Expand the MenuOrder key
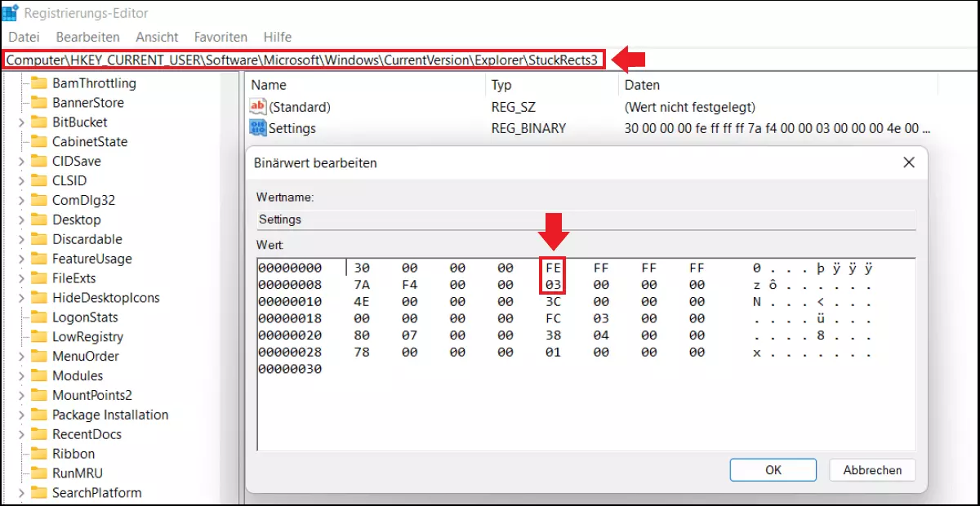 click(21, 357)
